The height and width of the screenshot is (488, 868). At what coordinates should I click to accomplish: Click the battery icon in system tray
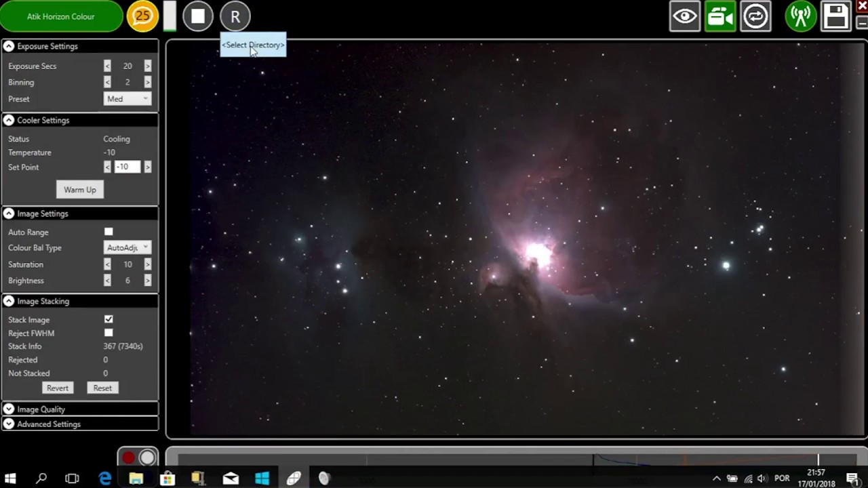point(732,479)
